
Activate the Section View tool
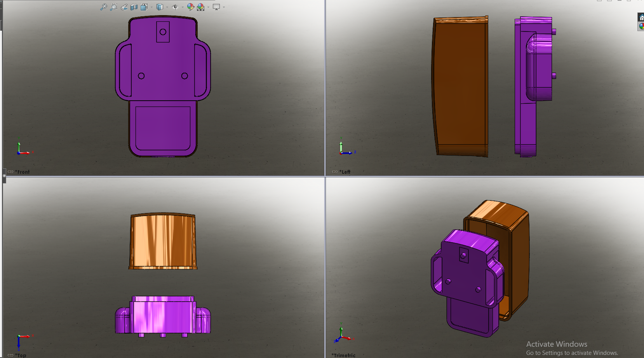pyautogui.click(x=134, y=7)
